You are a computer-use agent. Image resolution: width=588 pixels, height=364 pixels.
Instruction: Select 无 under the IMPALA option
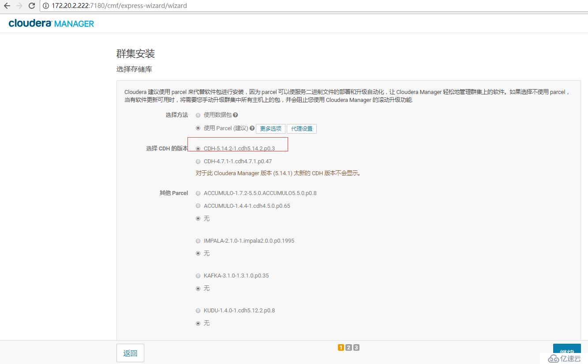point(198,253)
